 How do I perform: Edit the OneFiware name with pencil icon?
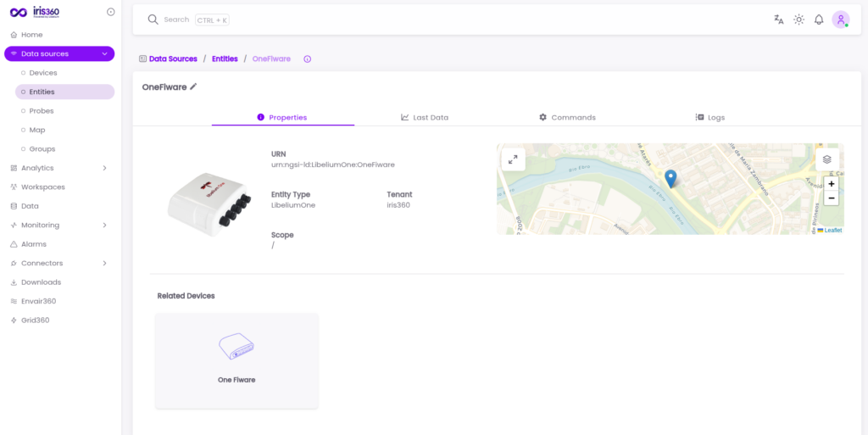(193, 86)
